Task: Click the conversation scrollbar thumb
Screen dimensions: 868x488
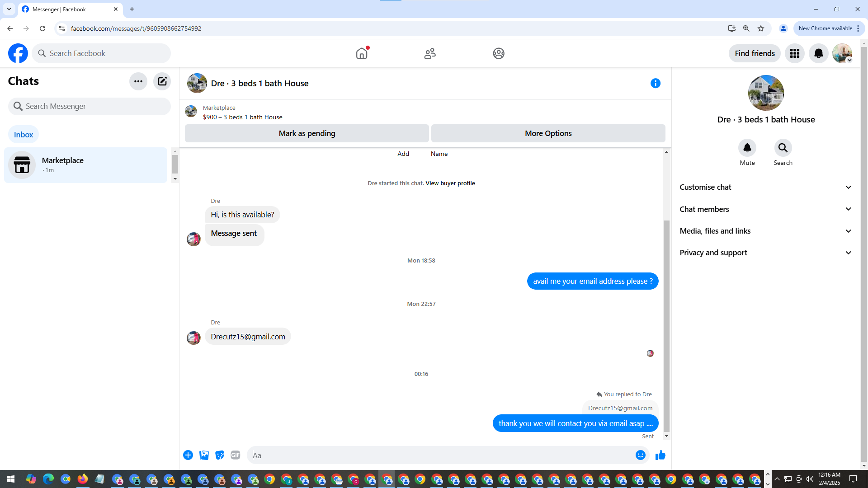Action: coord(666,325)
